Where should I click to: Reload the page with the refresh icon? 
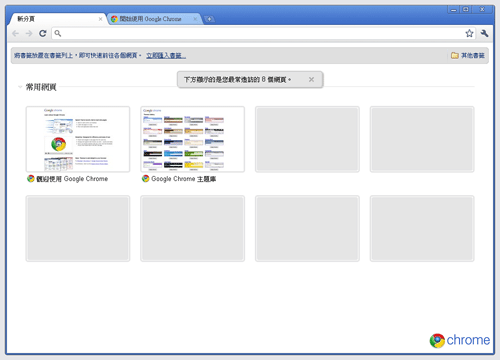[43, 33]
